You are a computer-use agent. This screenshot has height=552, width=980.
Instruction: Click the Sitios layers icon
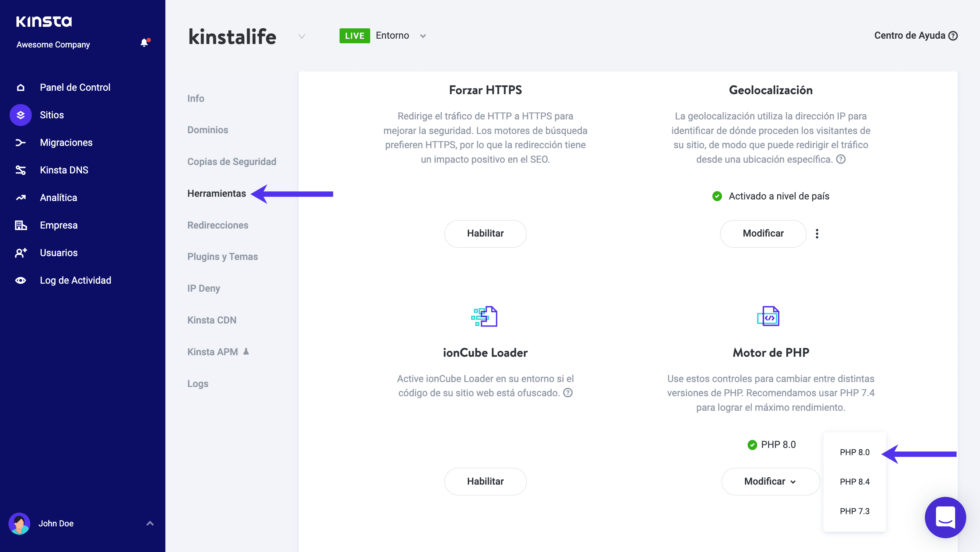click(21, 115)
